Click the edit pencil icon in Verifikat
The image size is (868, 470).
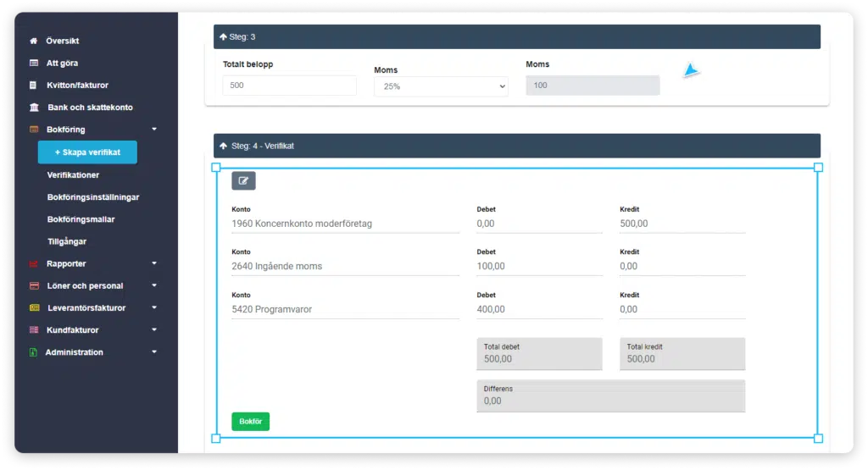(243, 181)
